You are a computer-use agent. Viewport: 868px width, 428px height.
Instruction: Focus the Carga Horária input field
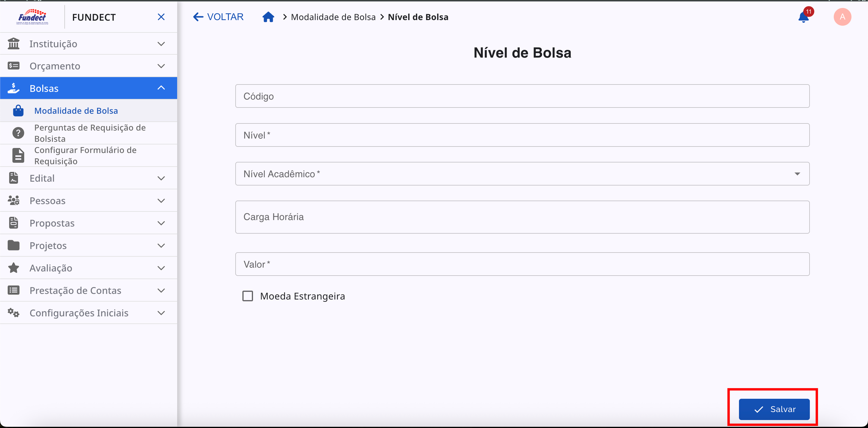[x=522, y=217]
